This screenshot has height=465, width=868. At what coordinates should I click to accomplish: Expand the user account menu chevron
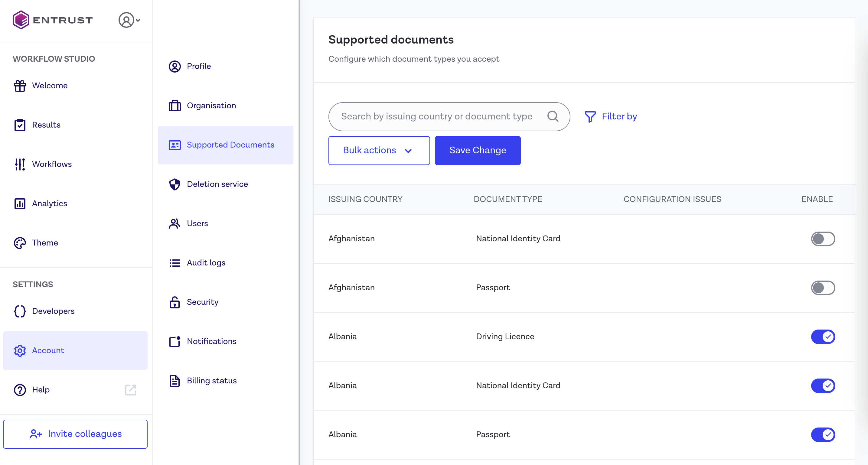click(x=138, y=21)
